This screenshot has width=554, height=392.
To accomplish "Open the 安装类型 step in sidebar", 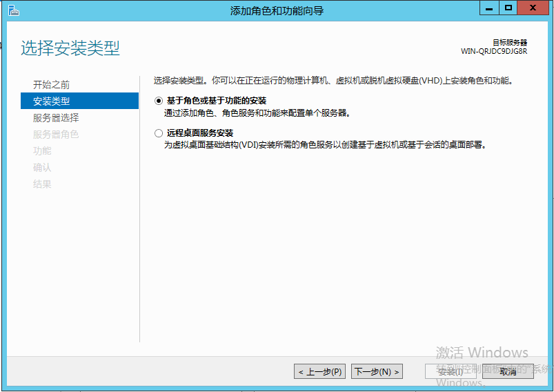I will click(x=79, y=101).
